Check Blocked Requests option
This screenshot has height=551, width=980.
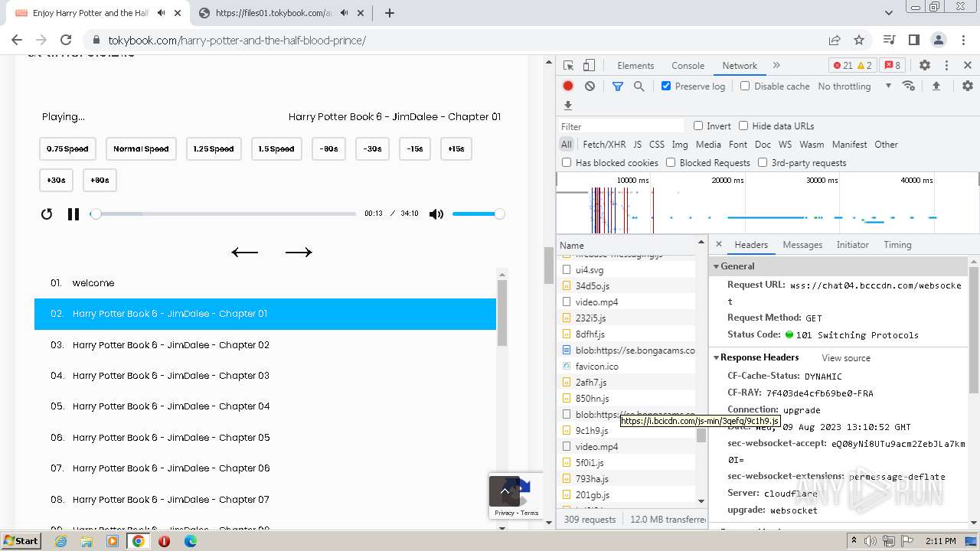tap(671, 162)
